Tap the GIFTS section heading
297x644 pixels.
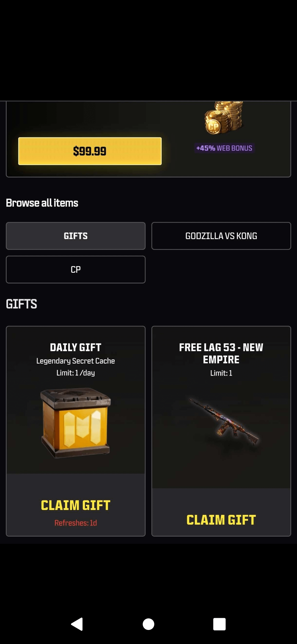(21, 304)
